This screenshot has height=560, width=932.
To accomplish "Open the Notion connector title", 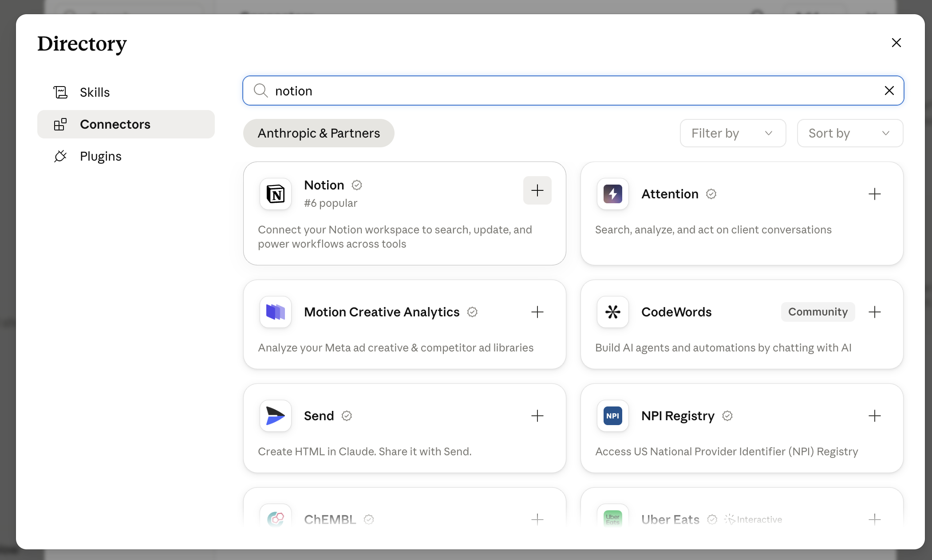I will tap(324, 185).
